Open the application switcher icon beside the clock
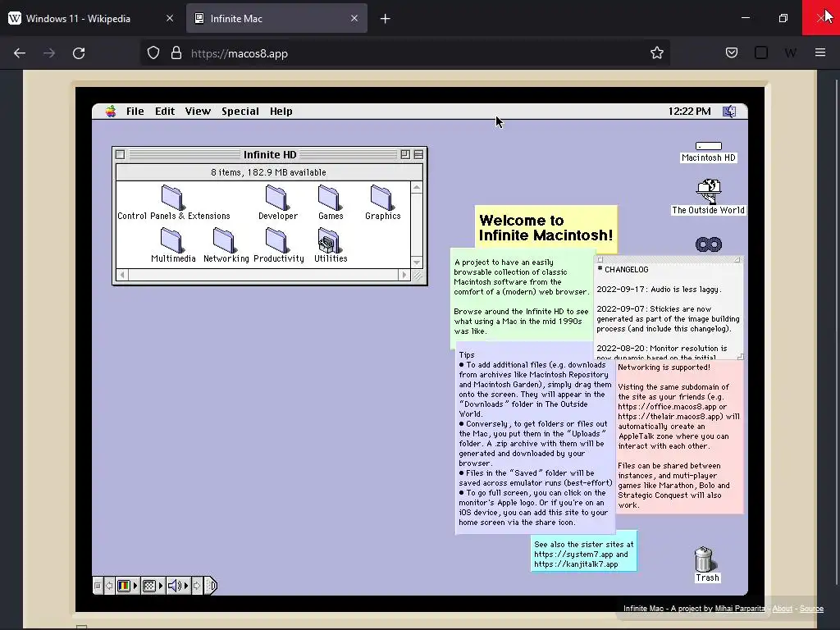Screen dimensions: 840x630 (x=729, y=112)
